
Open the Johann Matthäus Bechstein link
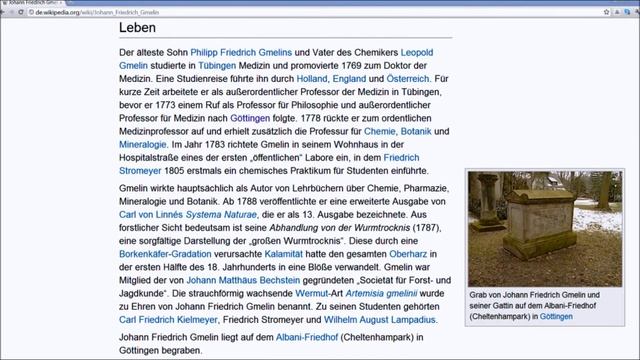pyautogui.click(x=243, y=280)
